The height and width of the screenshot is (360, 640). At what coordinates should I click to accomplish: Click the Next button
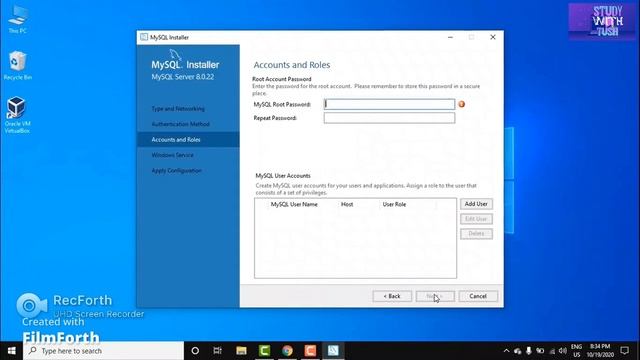[435, 296]
